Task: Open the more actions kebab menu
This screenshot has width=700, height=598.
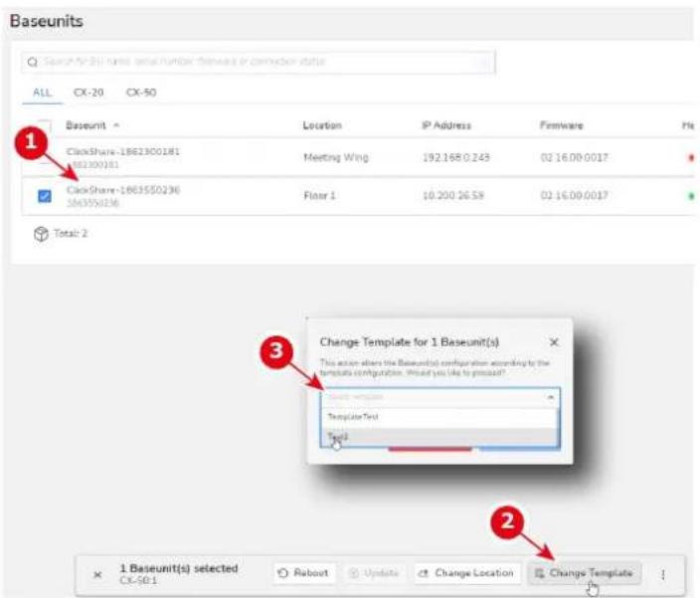Action: point(663,574)
